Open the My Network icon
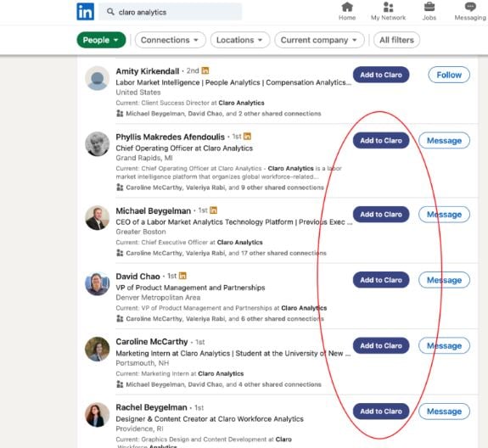This screenshot has height=448, width=488. coord(388,7)
